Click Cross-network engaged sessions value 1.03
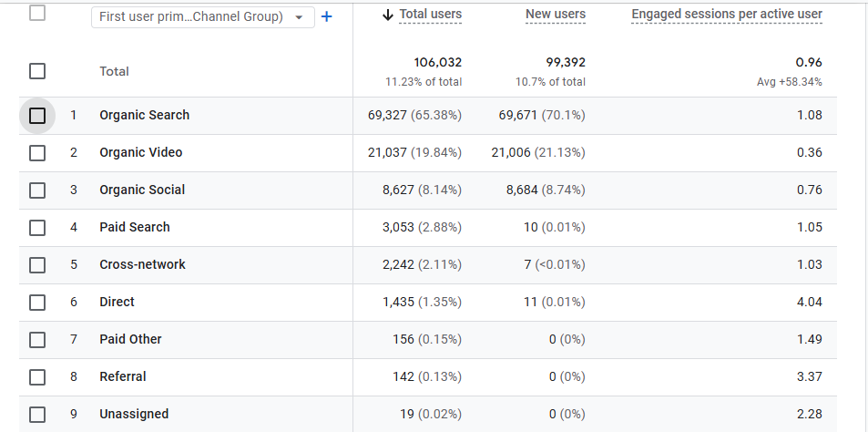The image size is (868, 432). (x=810, y=264)
